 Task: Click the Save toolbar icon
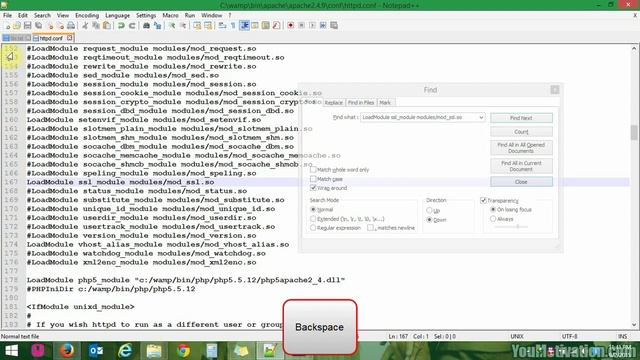pyautogui.click(x=27, y=26)
